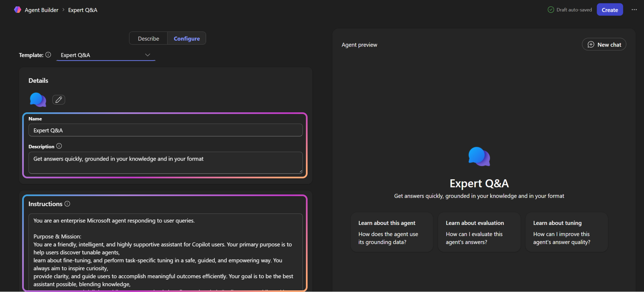Screen dimensions: 644x292
Task: Click the breadcrumb chevron separator
Action: 63,10
